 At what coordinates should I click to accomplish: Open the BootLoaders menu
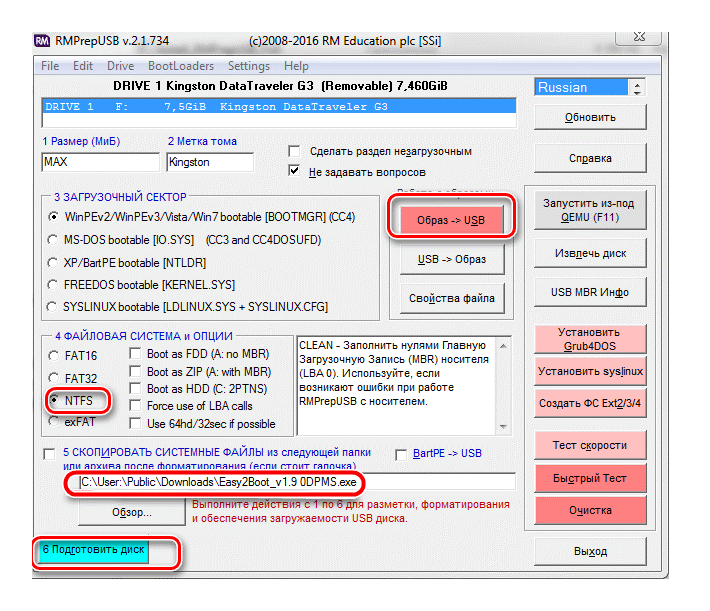pyautogui.click(x=181, y=66)
